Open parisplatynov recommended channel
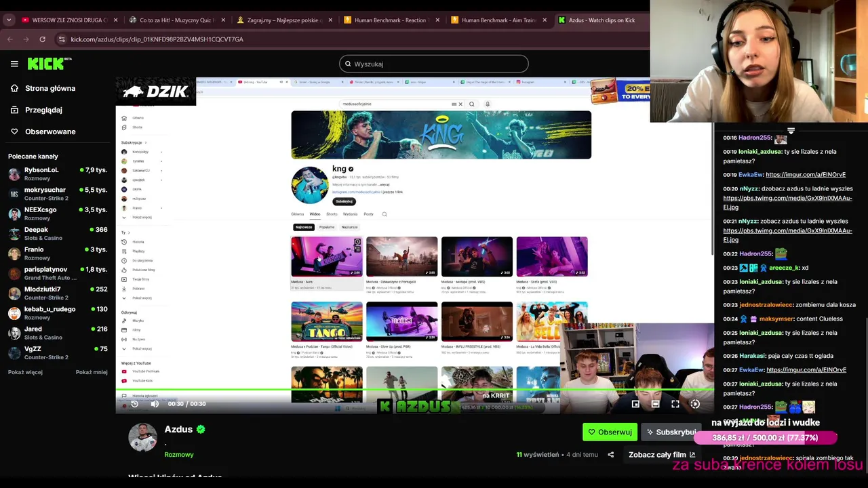This screenshot has width=868, height=488. coord(57,273)
